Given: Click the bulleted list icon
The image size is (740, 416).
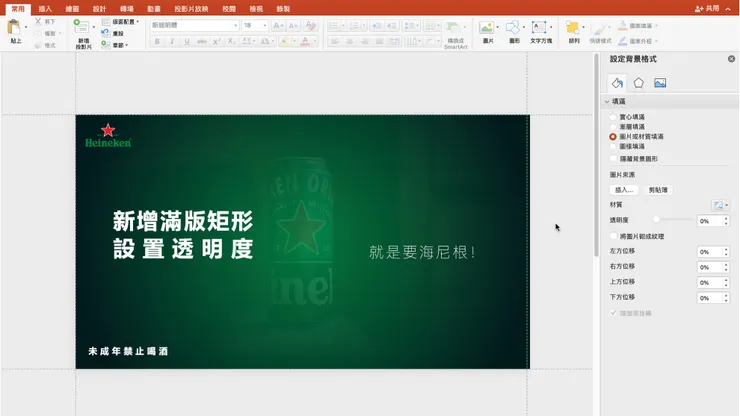Looking at the screenshot, I should pos(334,25).
